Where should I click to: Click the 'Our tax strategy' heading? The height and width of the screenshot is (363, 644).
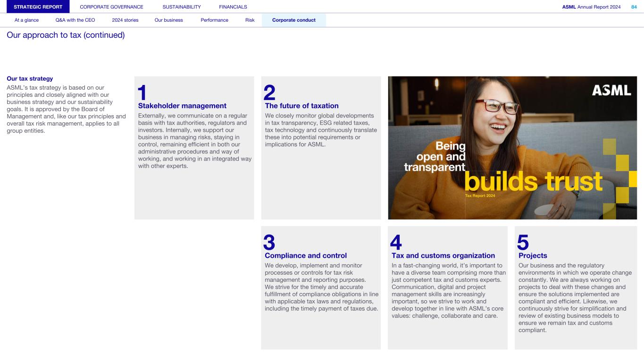[30, 79]
